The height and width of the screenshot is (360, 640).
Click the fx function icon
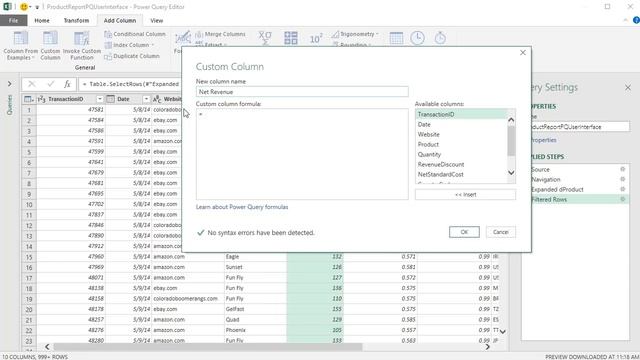pyautogui.click(x=67, y=84)
